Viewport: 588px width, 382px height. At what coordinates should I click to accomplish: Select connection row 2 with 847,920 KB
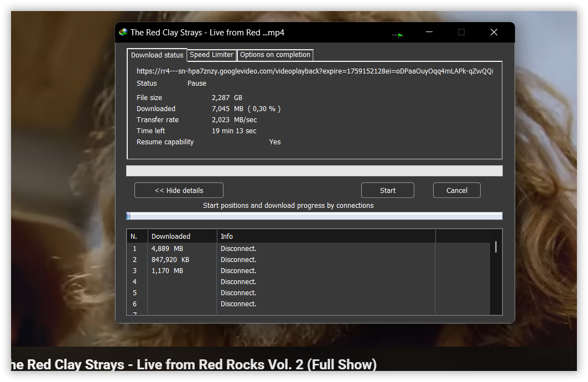(308, 260)
